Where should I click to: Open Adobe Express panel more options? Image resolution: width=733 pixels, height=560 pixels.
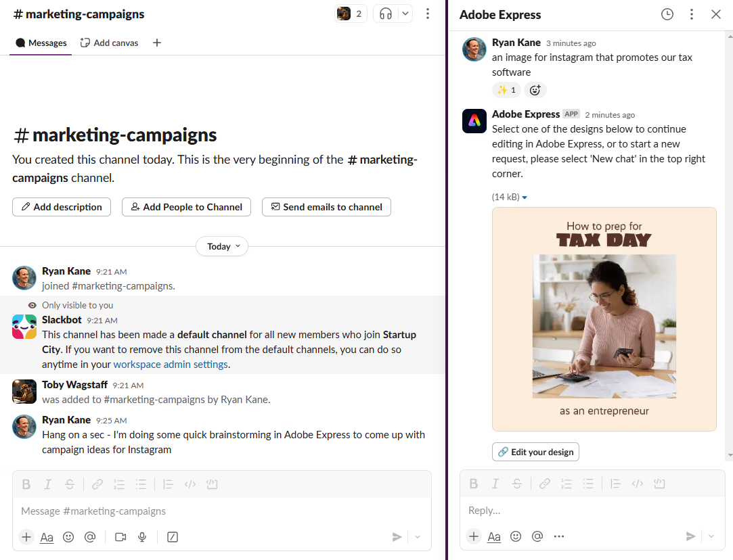point(692,14)
